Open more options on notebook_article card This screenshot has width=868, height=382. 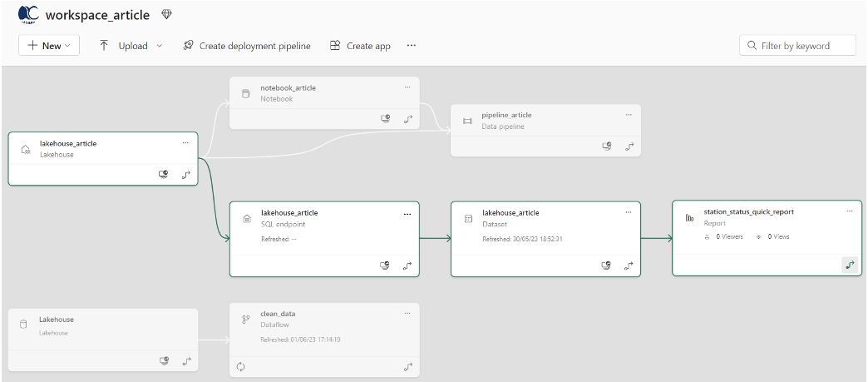[x=407, y=87]
